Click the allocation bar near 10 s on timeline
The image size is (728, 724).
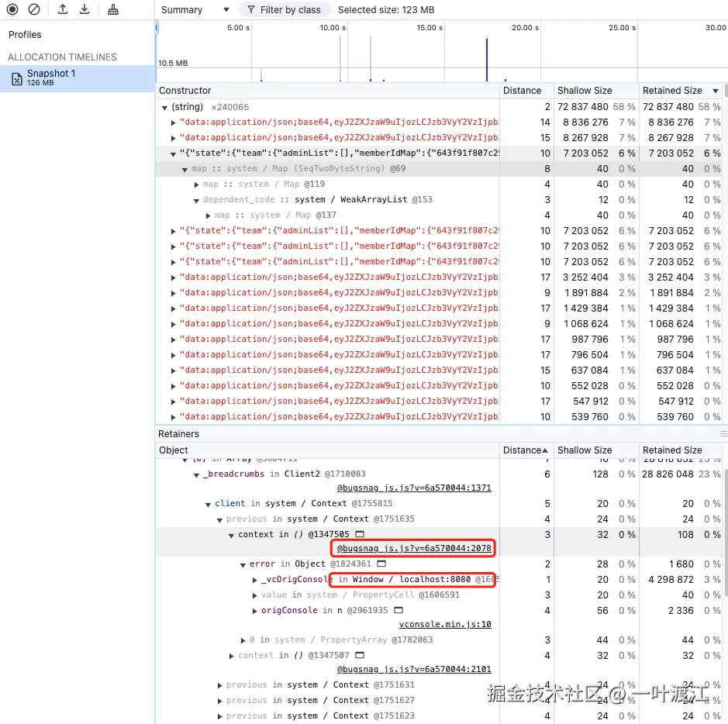pos(340,58)
